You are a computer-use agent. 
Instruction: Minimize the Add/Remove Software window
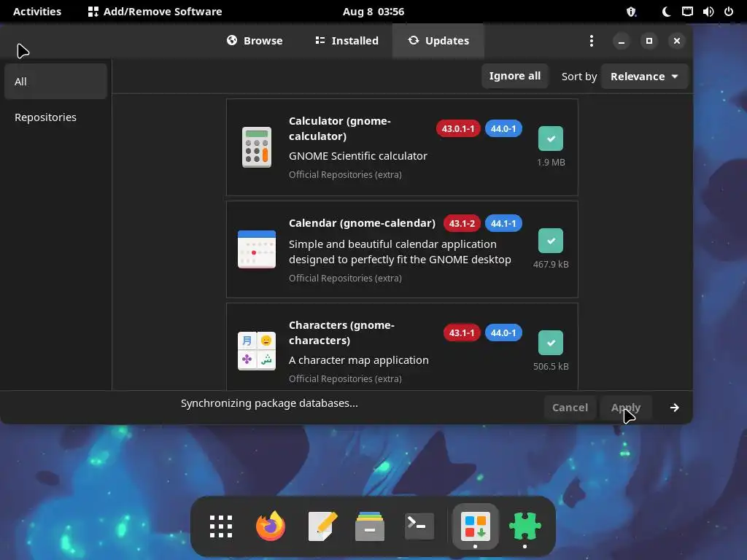pos(622,41)
